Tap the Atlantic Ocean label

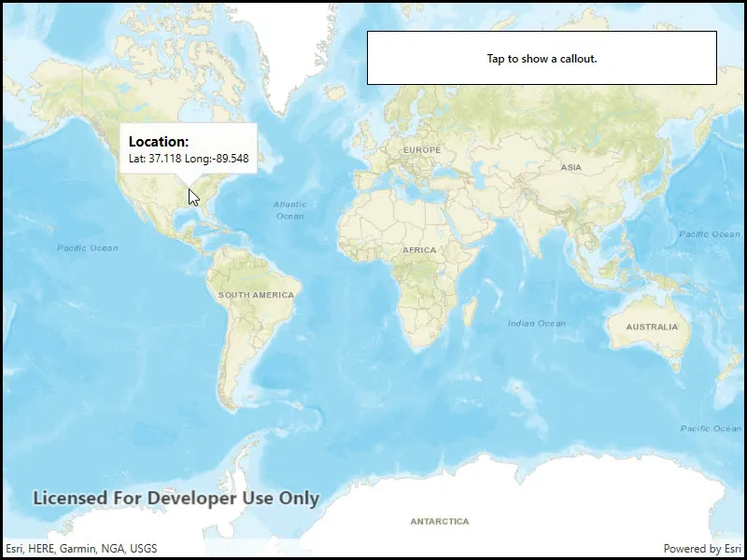pyautogui.click(x=289, y=210)
